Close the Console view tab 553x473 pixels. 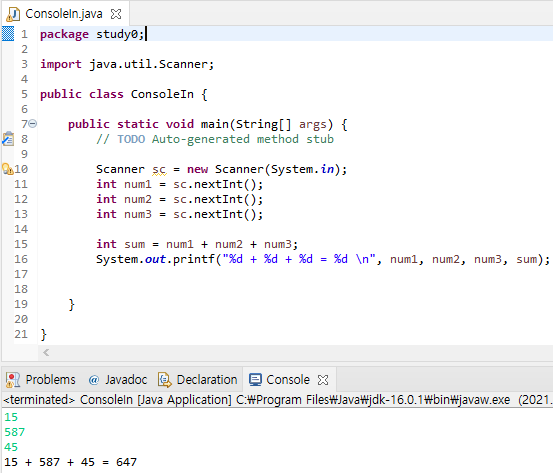pos(323,380)
